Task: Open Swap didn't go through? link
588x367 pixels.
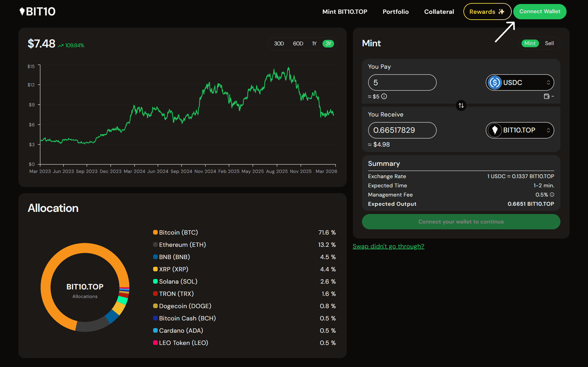Action: click(388, 246)
